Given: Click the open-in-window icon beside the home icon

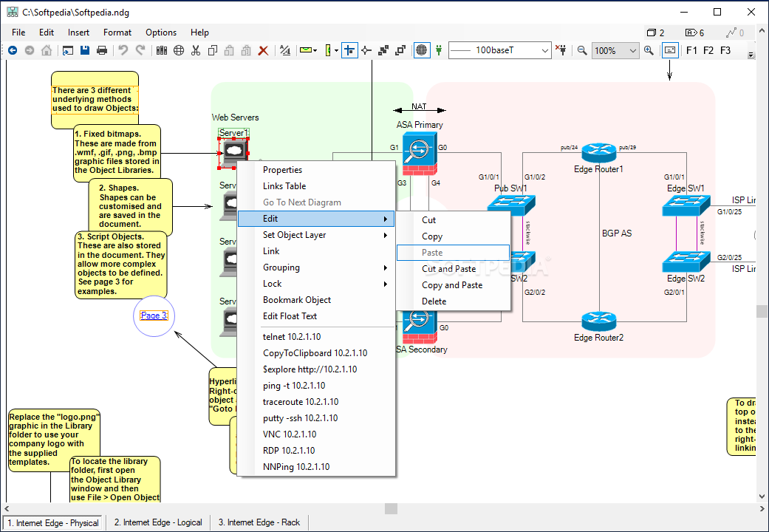Looking at the screenshot, I should tap(68, 50).
